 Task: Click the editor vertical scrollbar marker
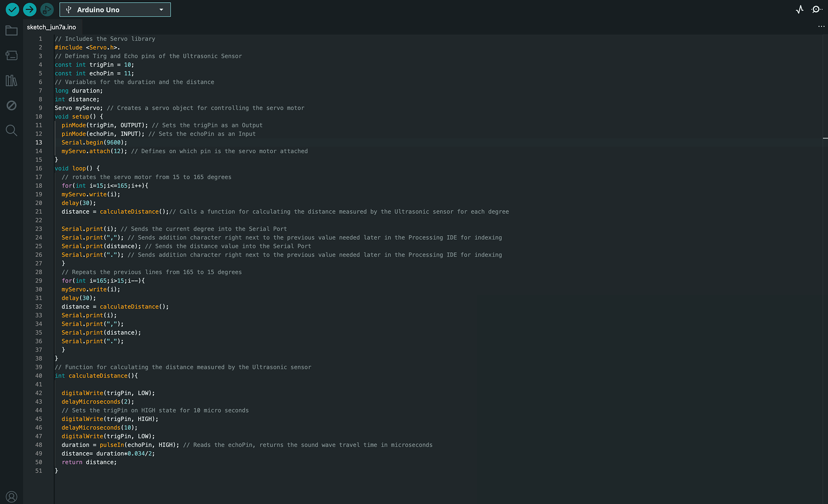coord(825,138)
